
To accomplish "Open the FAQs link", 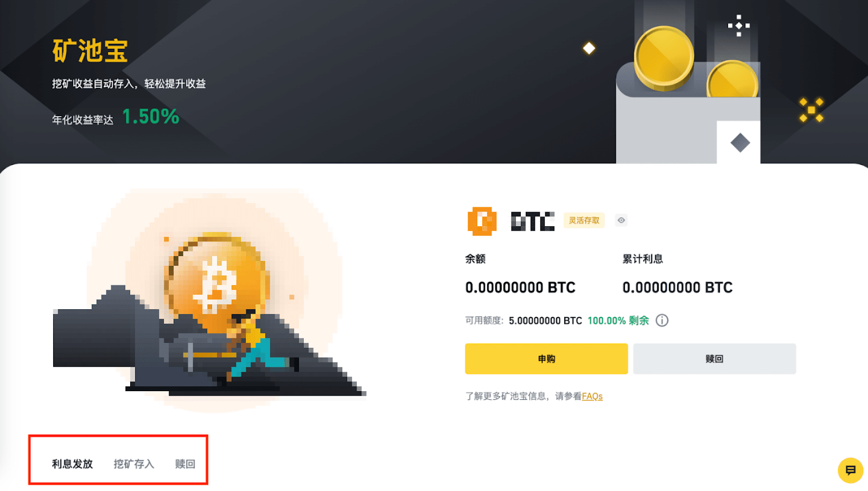I will click(x=592, y=396).
